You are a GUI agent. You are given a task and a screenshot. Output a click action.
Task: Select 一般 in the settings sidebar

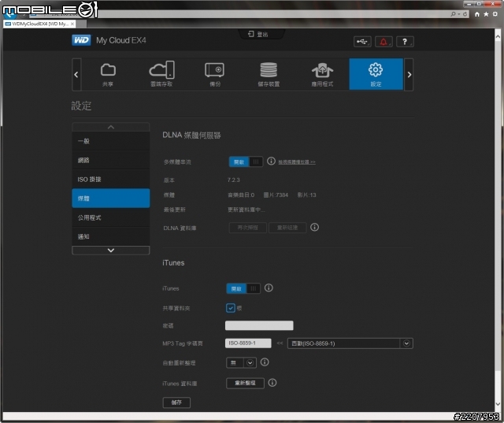[x=111, y=141]
